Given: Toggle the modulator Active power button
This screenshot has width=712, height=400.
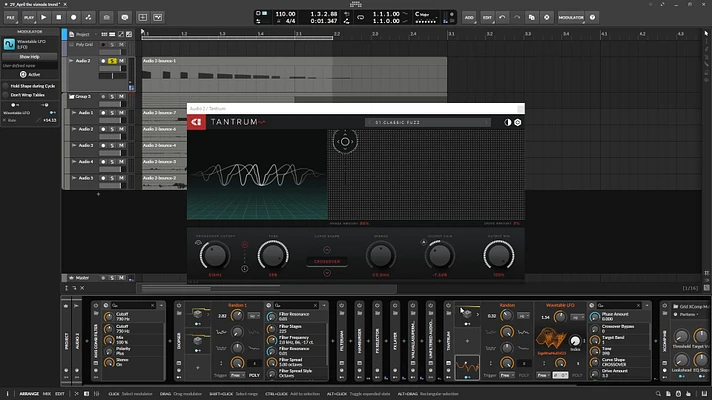Looking at the screenshot, I should (23, 74).
